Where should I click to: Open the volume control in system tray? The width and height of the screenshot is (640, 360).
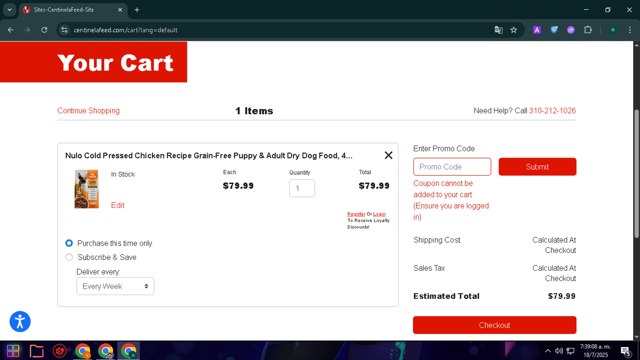[559, 351]
